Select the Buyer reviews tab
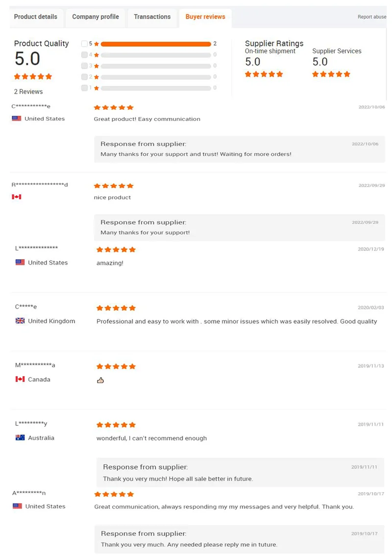392x555 pixels. 205,17
